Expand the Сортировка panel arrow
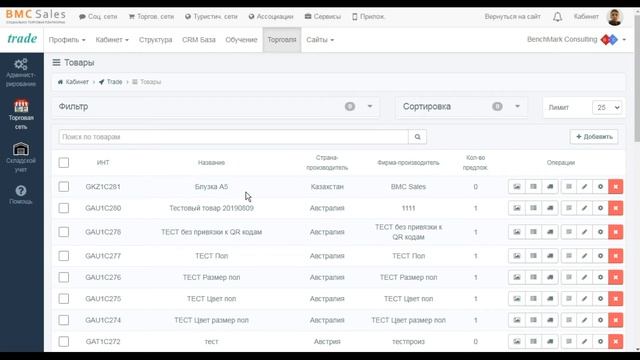Image resolution: width=640 pixels, height=360 pixels. (517, 107)
